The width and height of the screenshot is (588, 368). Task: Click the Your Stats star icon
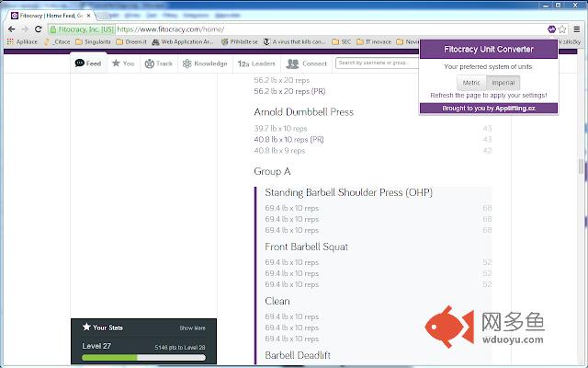click(x=86, y=327)
